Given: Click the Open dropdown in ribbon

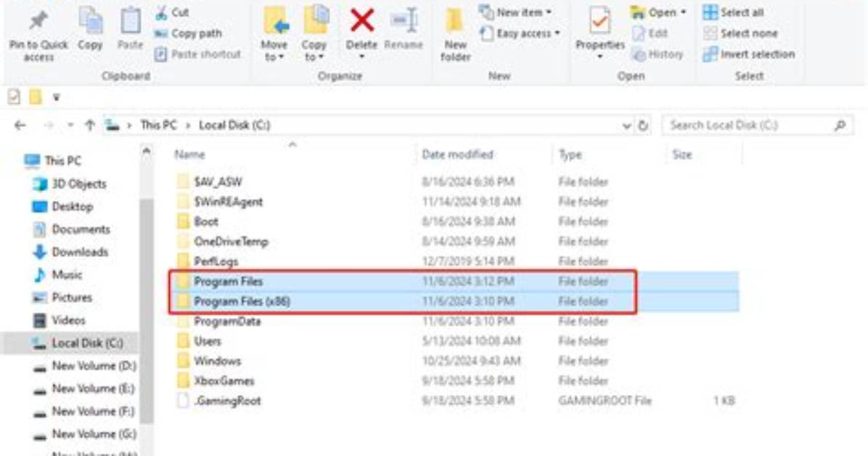Looking at the screenshot, I should (x=659, y=12).
